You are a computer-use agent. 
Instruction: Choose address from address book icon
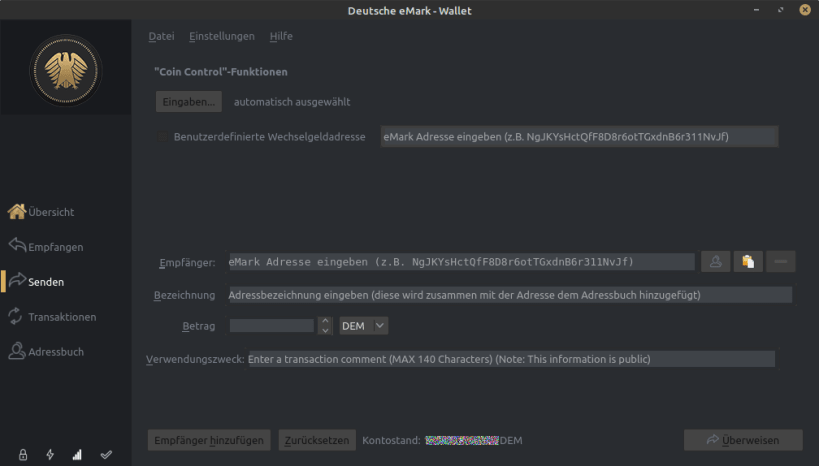[716, 262]
